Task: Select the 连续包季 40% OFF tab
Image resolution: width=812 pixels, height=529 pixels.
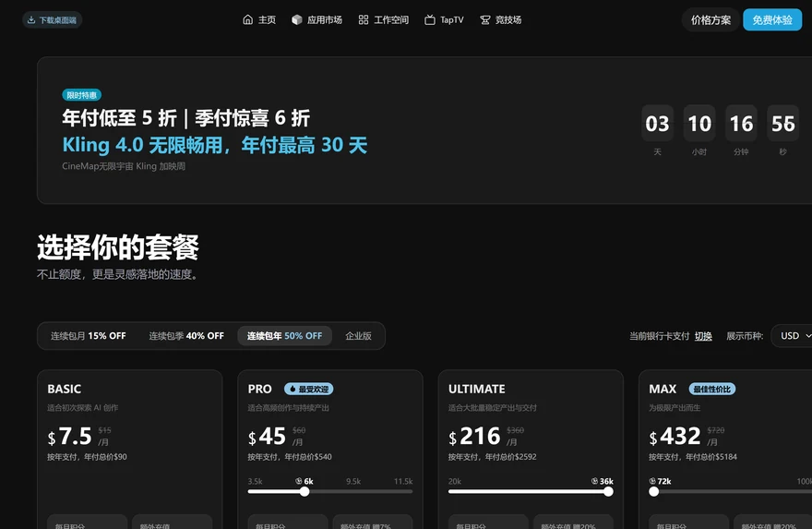Action: coord(186,336)
